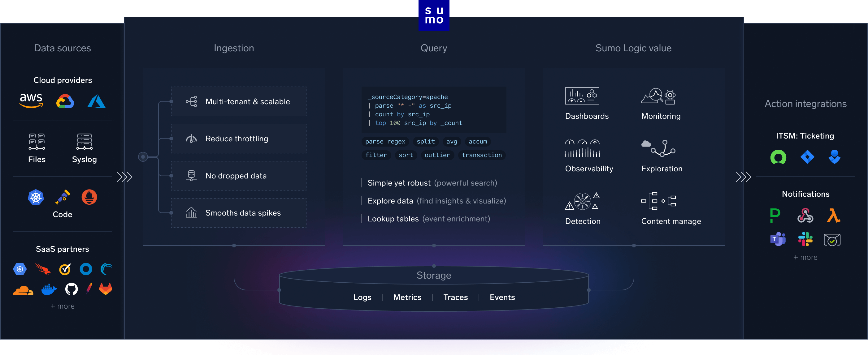Click the email envelope icon
Viewport: 868px width, 355px height.
click(x=832, y=240)
